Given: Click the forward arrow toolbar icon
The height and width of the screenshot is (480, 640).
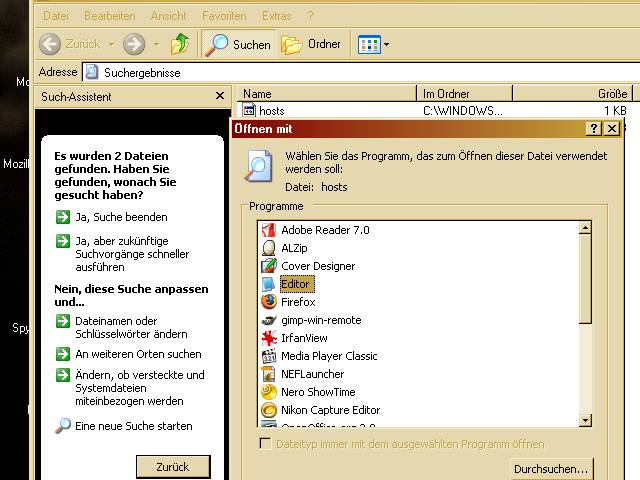Looking at the screenshot, I should [x=134, y=44].
